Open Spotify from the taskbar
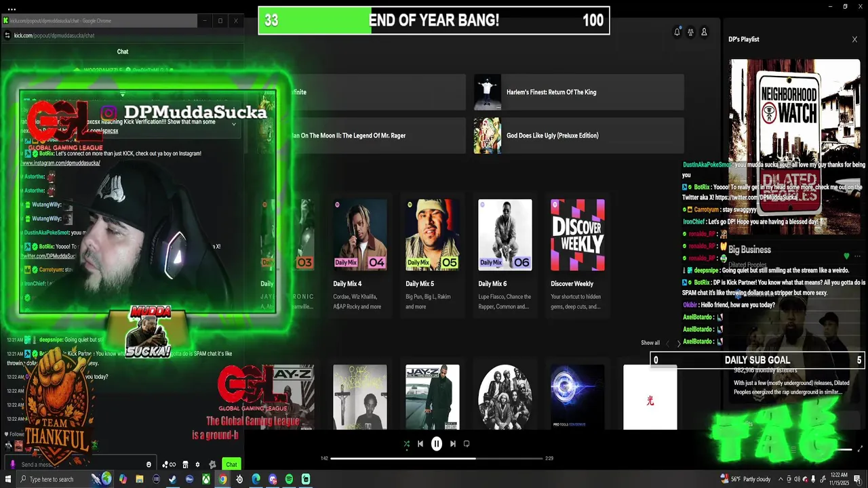 [x=289, y=479]
